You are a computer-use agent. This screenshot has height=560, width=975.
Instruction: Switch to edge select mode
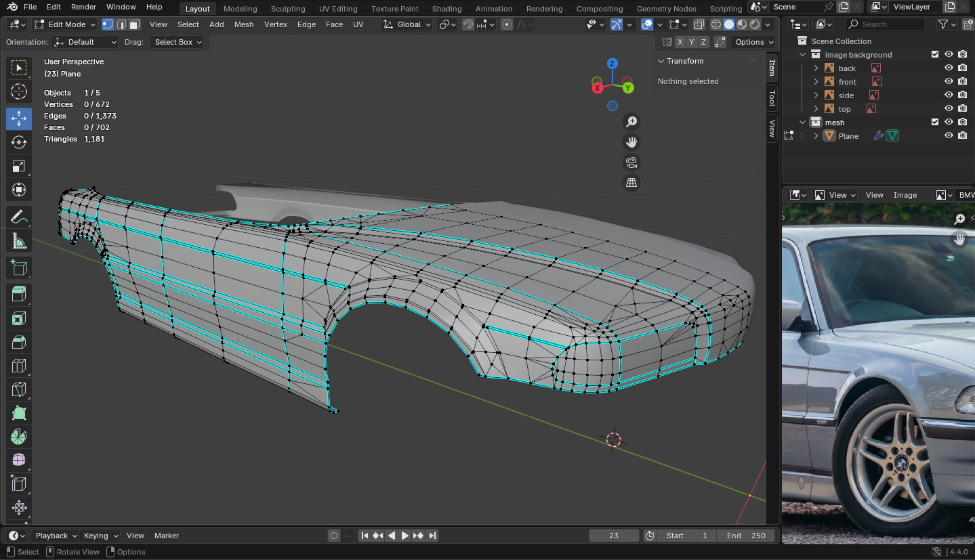point(121,24)
